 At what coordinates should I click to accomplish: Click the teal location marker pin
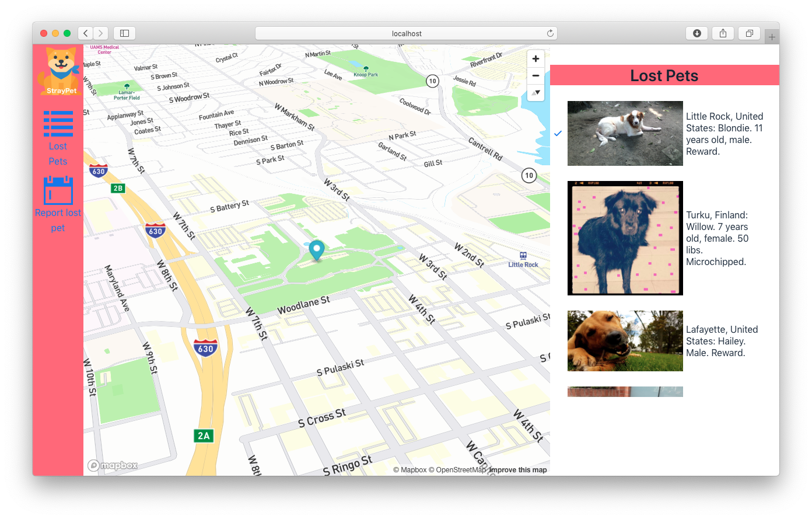tap(316, 250)
